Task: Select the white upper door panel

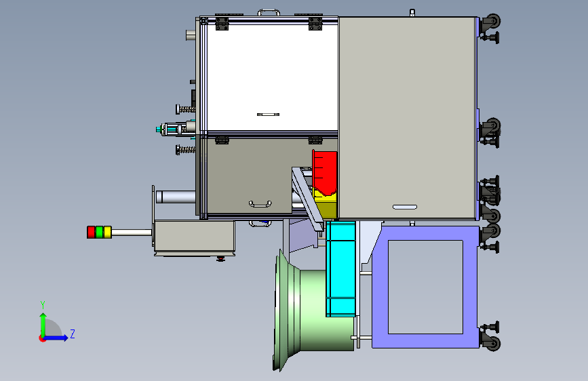Action: [x=272, y=78]
